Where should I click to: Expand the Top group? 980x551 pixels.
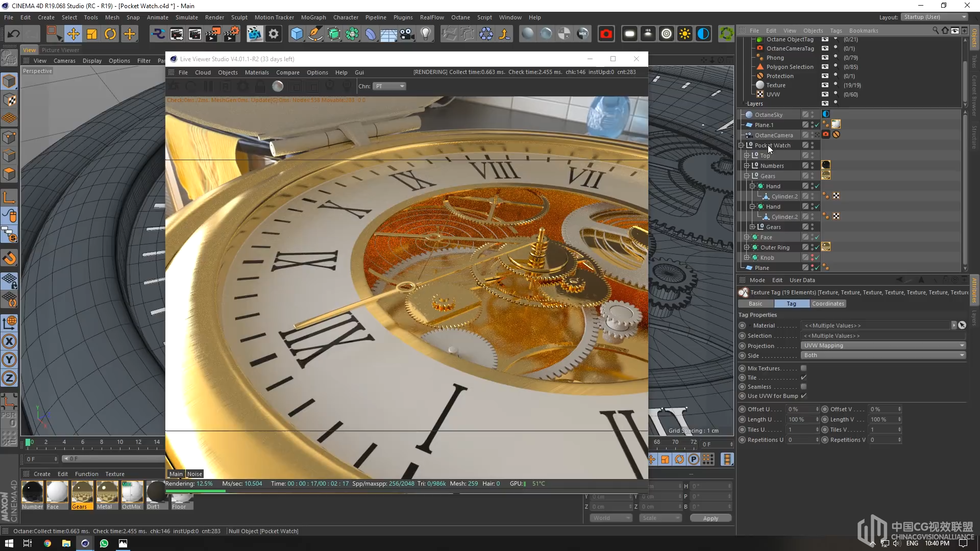pyautogui.click(x=747, y=156)
